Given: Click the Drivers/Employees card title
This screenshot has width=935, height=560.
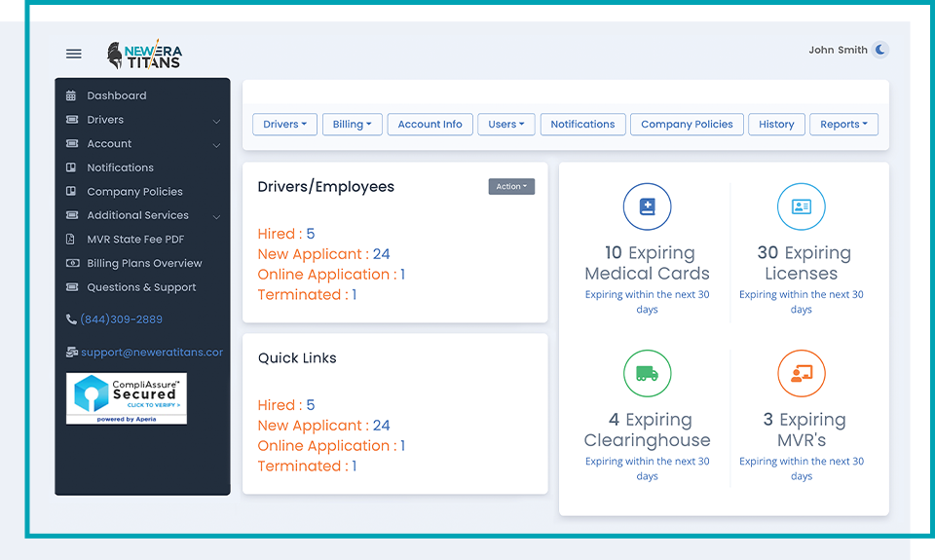Looking at the screenshot, I should pyautogui.click(x=325, y=187).
